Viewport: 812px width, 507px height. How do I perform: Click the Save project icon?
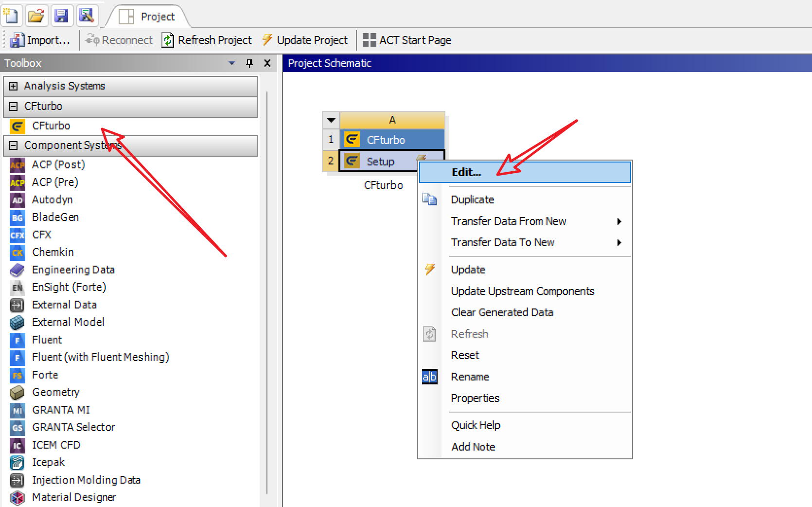click(x=61, y=15)
